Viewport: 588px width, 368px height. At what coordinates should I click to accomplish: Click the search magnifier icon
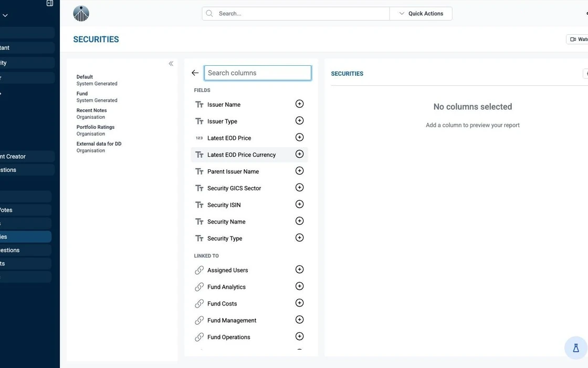(x=209, y=14)
